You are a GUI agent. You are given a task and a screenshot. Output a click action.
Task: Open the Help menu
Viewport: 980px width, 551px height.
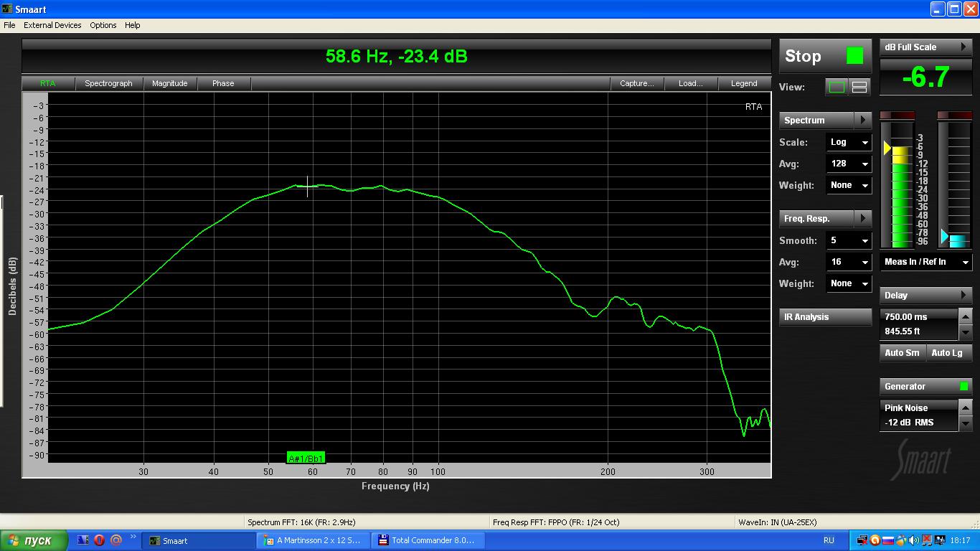133,25
